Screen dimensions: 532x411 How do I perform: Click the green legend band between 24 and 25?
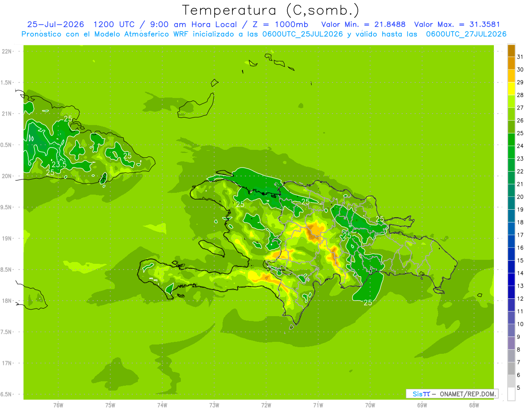(511, 139)
